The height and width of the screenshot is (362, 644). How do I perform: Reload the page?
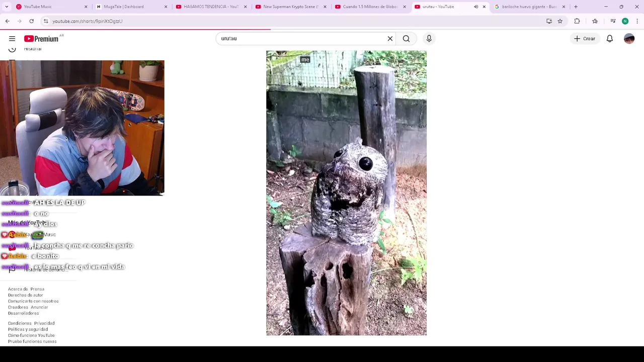(31, 21)
